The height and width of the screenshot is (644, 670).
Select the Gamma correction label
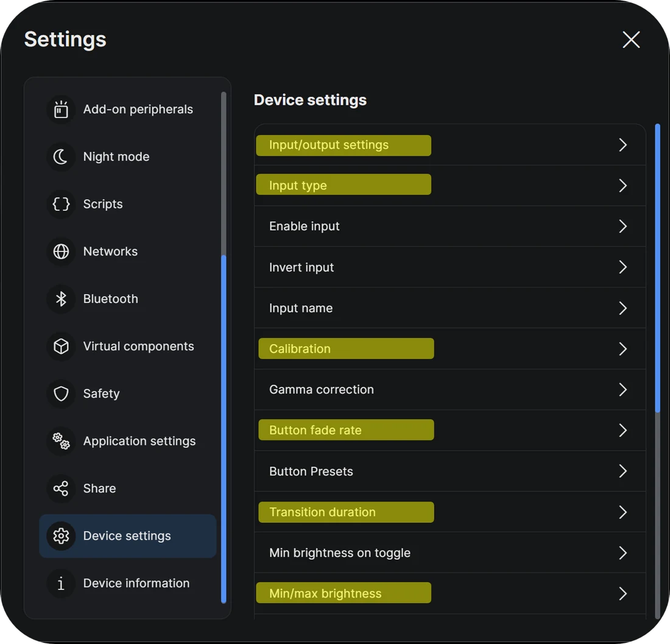(x=322, y=390)
